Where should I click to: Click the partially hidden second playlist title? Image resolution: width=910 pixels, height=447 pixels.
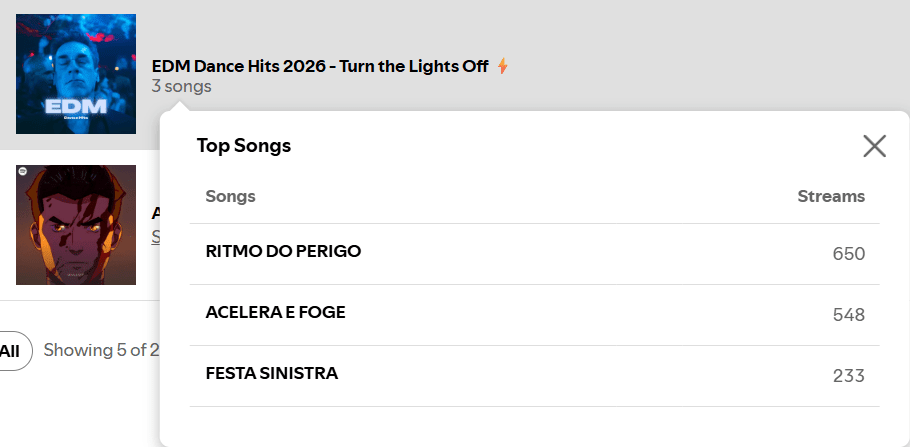click(x=155, y=212)
